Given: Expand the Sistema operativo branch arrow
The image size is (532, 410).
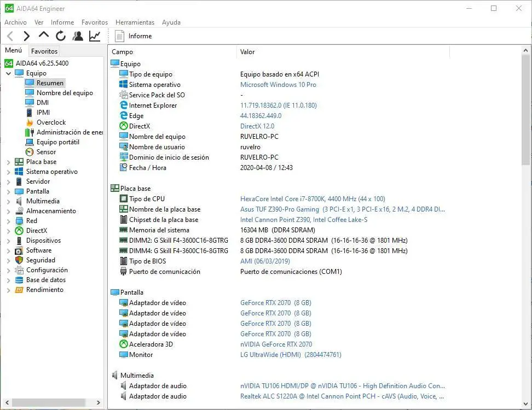Looking at the screenshot, I should tap(8, 172).
